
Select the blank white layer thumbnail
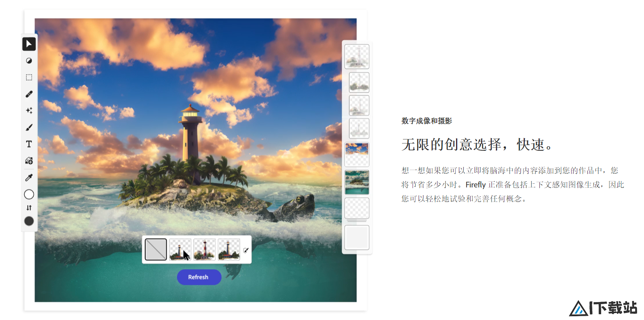357,237
